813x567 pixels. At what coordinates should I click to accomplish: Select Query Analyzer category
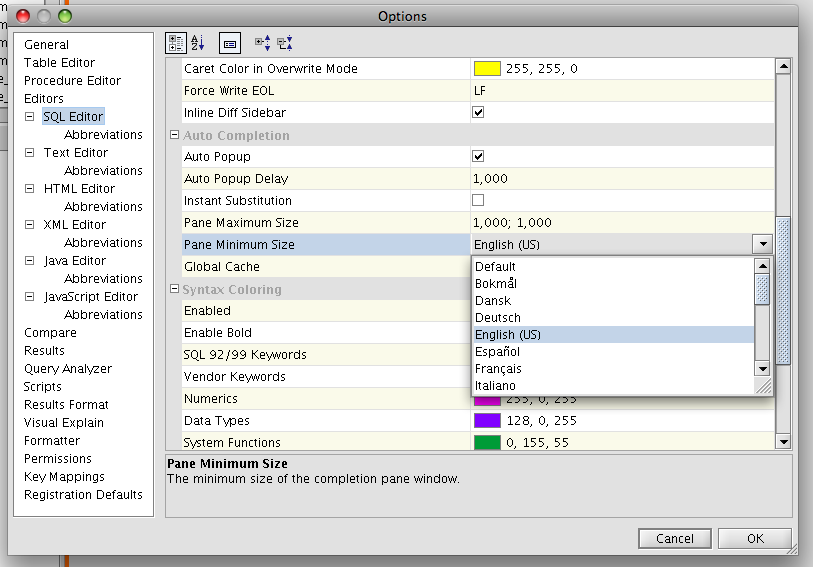point(68,368)
